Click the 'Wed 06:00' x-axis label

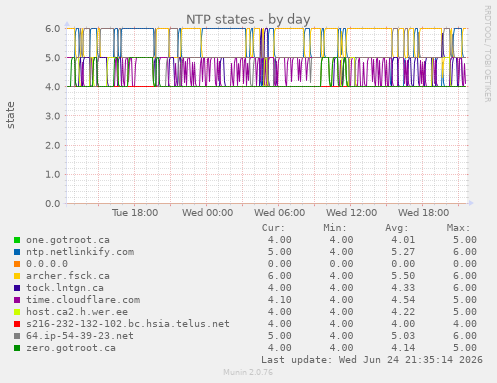pos(279,213)
